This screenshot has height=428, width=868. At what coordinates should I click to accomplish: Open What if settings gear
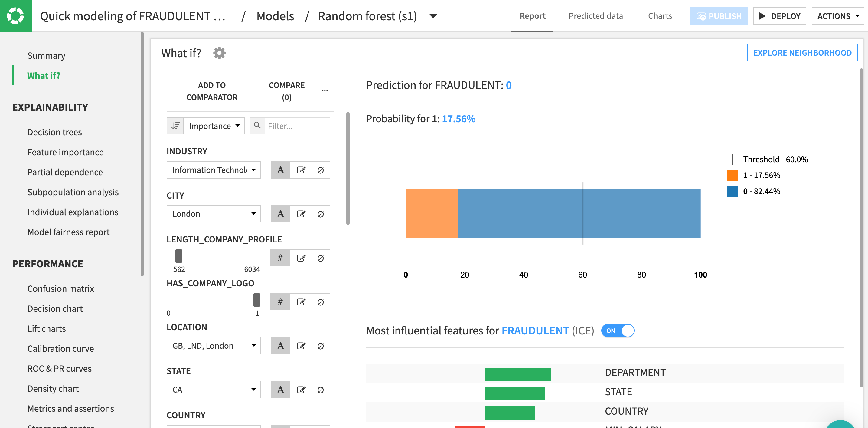click(x=219, y=53)
